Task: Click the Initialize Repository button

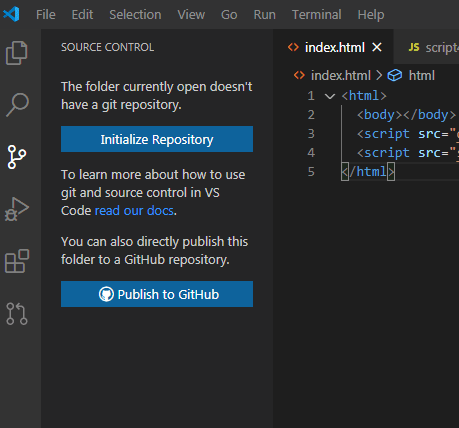Action: pos(157,139)
